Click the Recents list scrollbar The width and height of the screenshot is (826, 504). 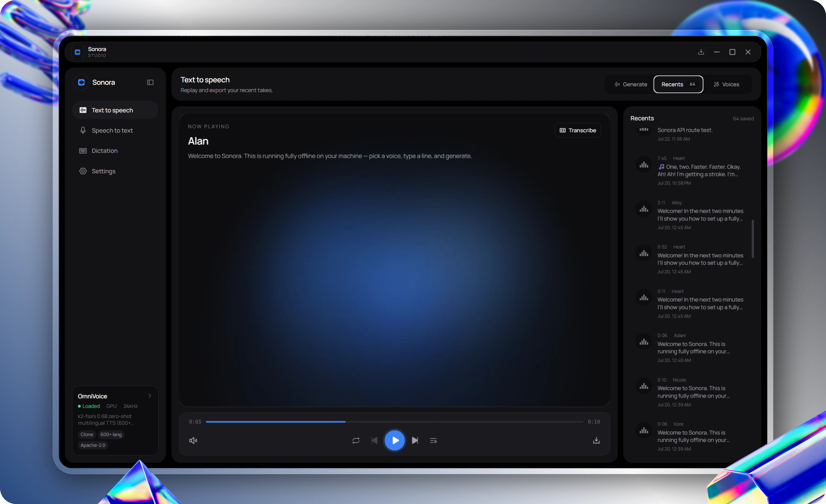[753, 239]
